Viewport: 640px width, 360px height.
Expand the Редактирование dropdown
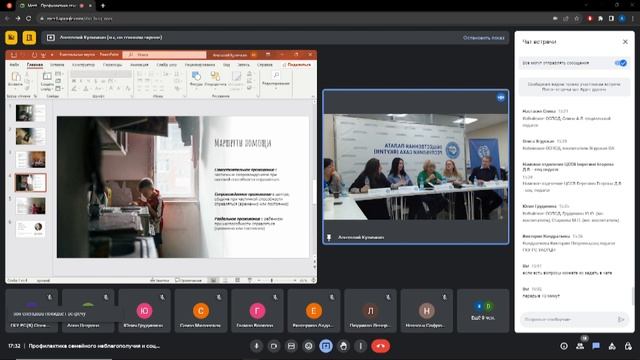[x=276, y=79]
